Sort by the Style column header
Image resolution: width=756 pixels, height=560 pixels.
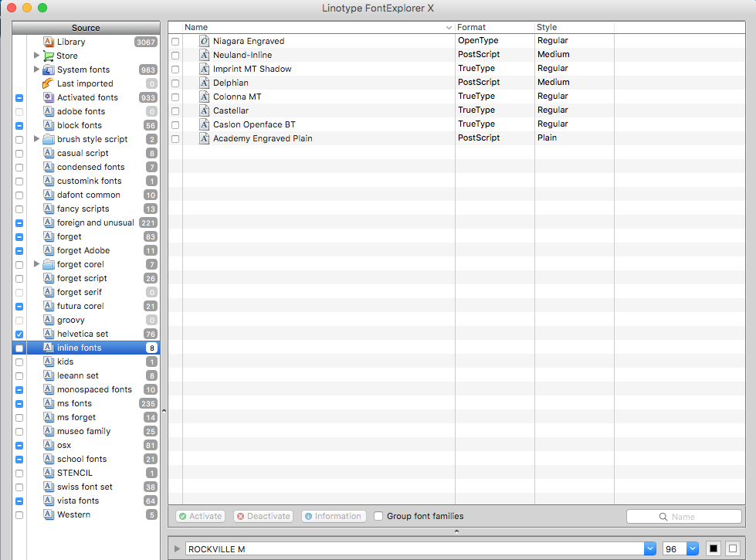tap(575, 28)
